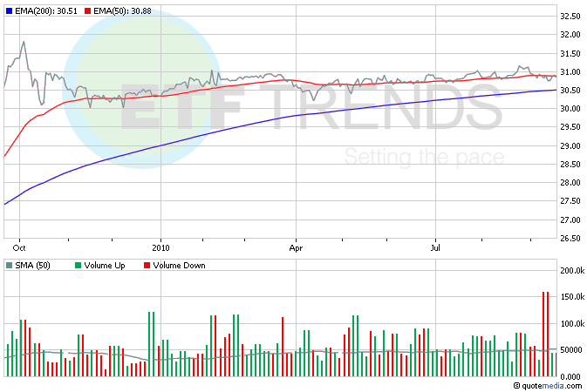Click the red Volume Down legend swatch
587x392 pixels.
click(x=147, y=265)
